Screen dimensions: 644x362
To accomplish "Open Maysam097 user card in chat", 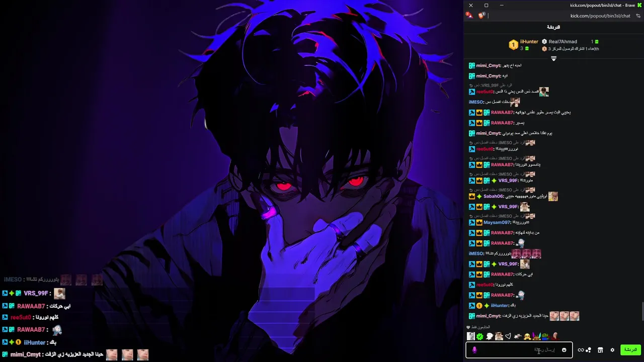I will (497, 222).
